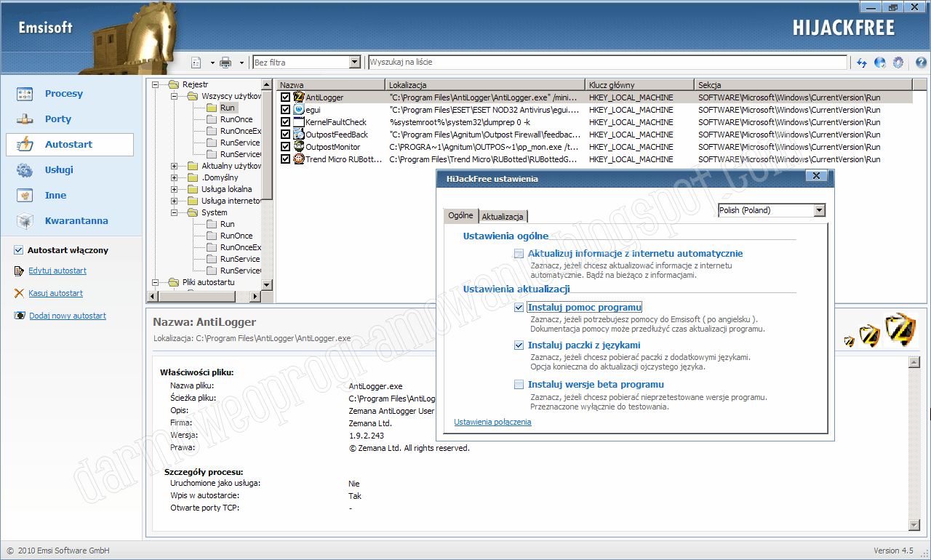This screenshot has height=560, width=931.
Task: Uncheck the AntiLogger autostart entry
Action: tap(285, 97)
